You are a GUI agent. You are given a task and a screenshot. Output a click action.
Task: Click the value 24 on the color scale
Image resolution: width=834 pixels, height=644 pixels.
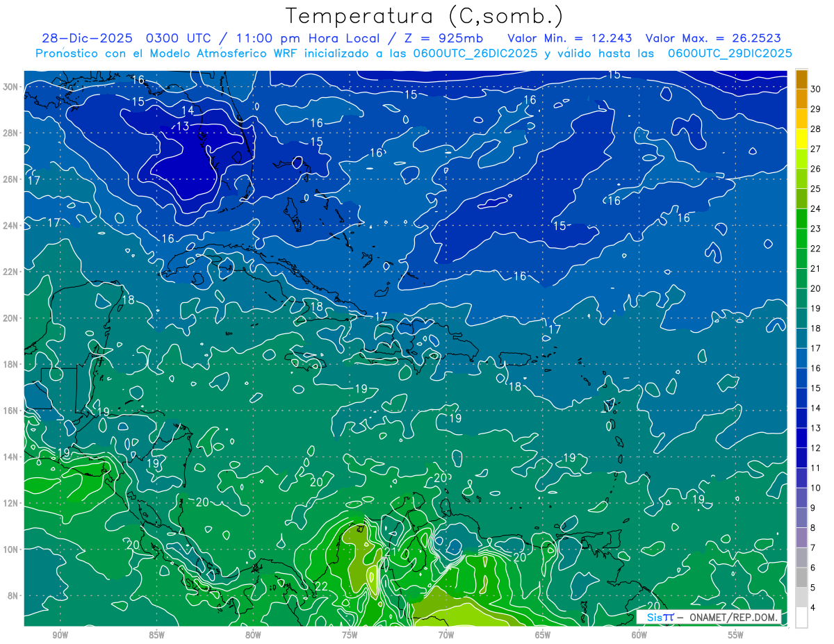point(816,208)
